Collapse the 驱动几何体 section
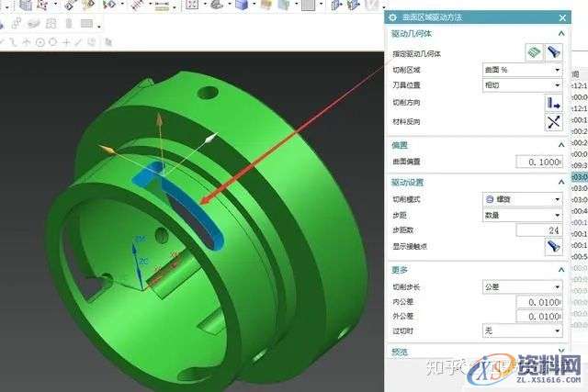The width and height of the screenshot is (588, 392). point(560,34)
